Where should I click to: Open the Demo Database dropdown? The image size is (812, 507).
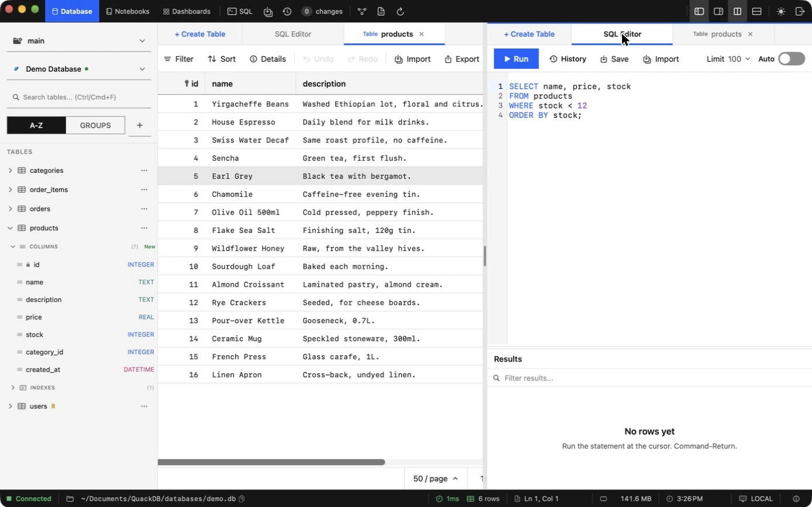79,69
